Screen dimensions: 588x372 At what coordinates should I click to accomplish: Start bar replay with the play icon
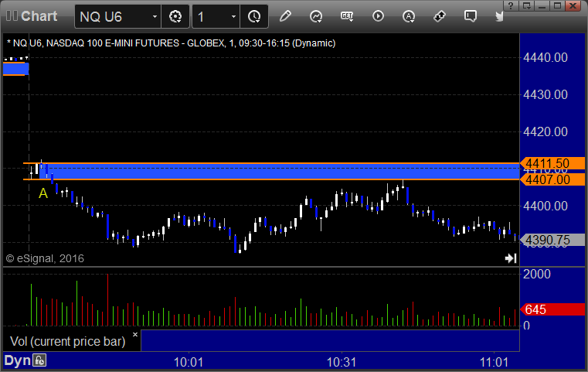pos(378,16)
